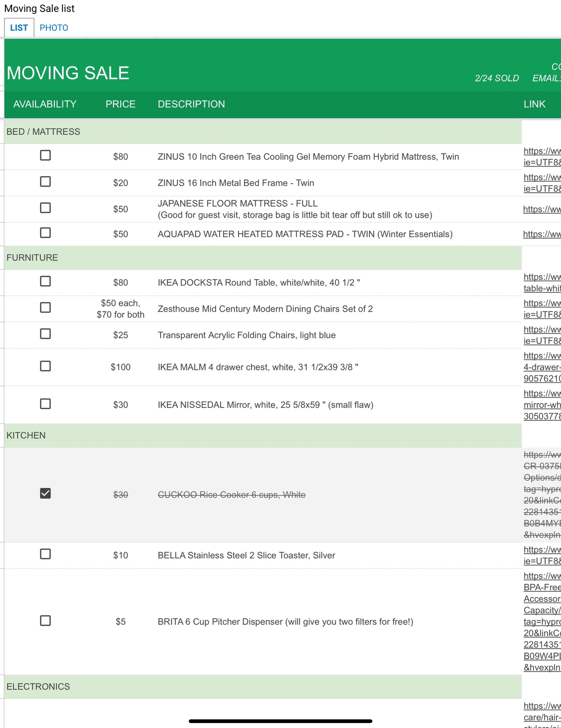Select the IKEA MALM 4 drawer chest description

258,367
